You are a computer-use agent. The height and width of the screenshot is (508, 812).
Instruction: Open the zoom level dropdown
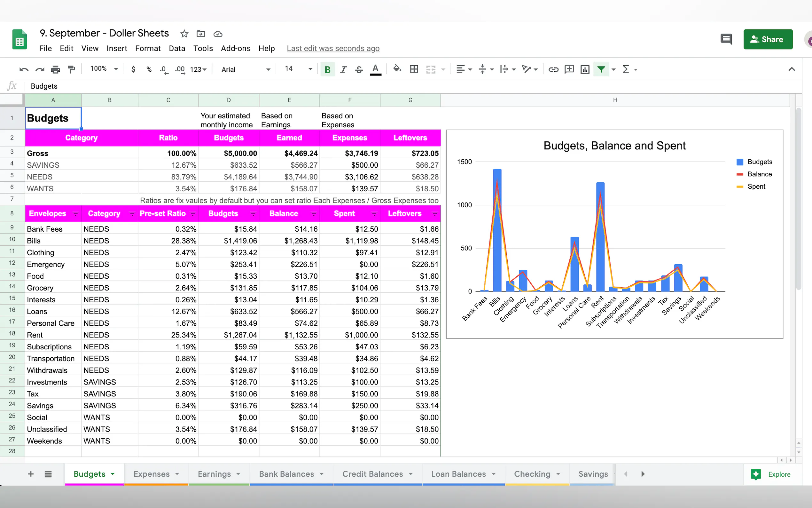pos(104,69)
